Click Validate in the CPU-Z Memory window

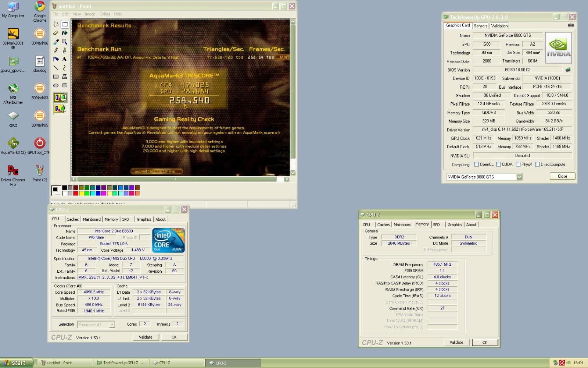coord(456,342)
